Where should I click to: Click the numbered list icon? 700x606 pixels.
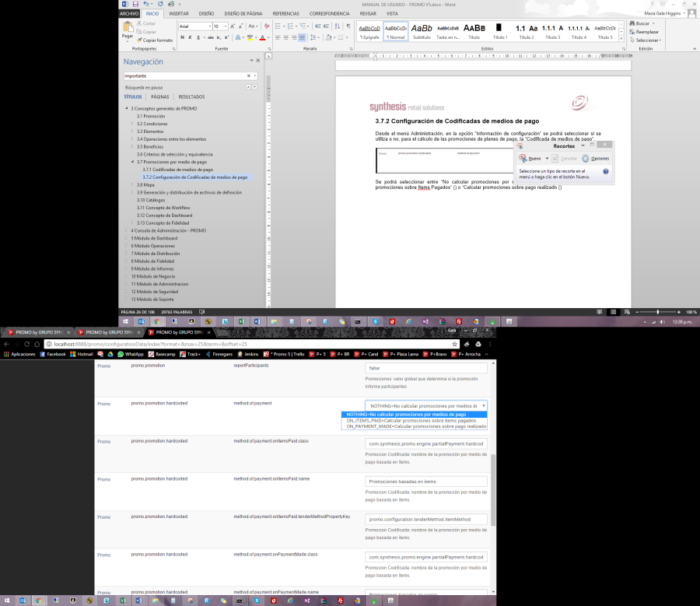291,26
